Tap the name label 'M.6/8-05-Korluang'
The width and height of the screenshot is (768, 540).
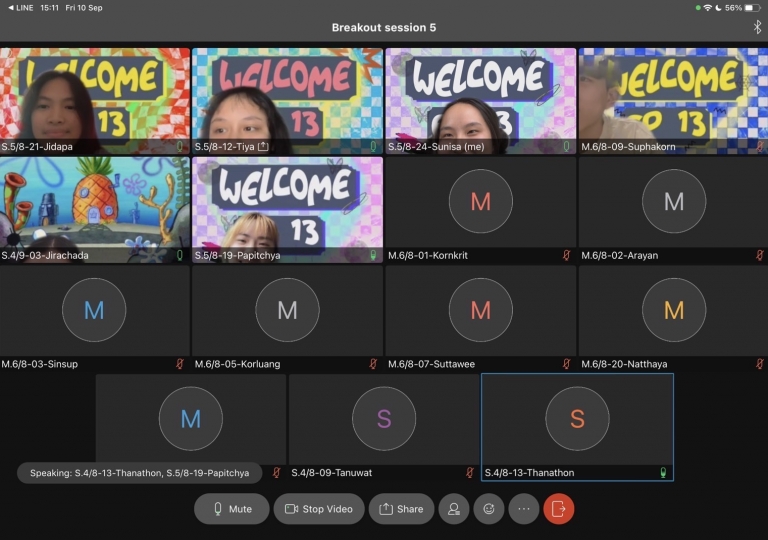click(x=238, y=364)
